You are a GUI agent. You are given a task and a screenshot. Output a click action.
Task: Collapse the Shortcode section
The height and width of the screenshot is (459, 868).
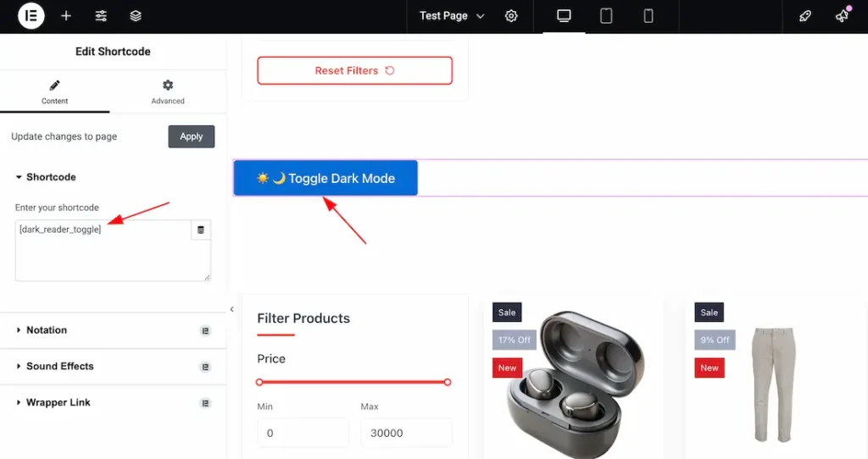click(x=51, y=177)
